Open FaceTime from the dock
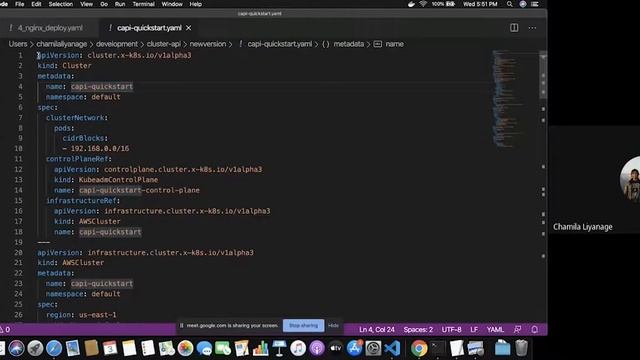This screenshot has height=360, width=640. tap(223, 348)
